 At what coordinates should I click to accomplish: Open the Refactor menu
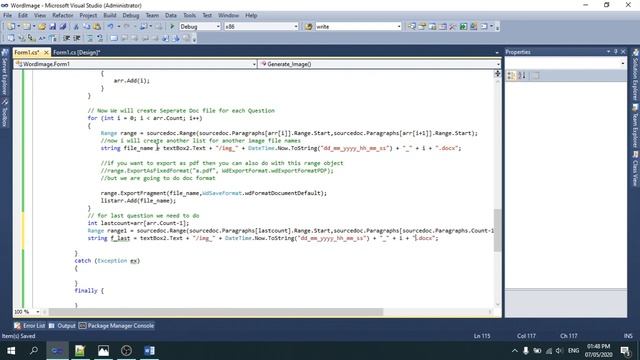coord(62,15)
